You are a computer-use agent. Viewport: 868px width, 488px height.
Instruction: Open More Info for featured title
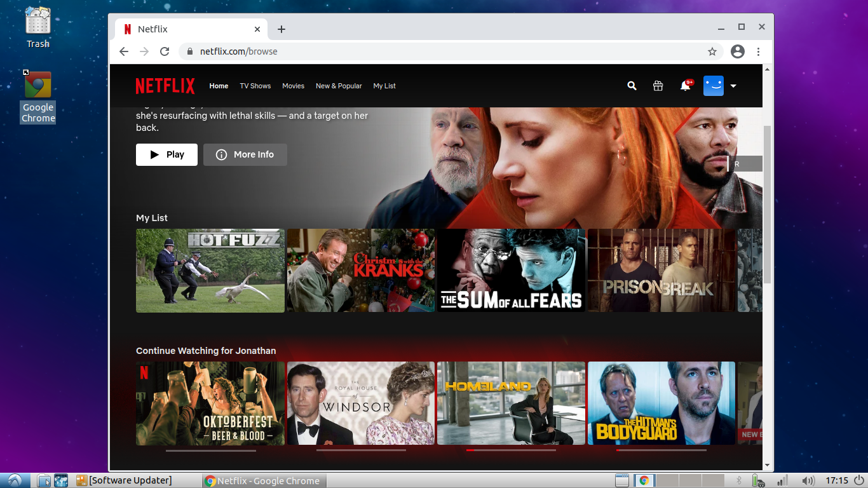(245, 154)
